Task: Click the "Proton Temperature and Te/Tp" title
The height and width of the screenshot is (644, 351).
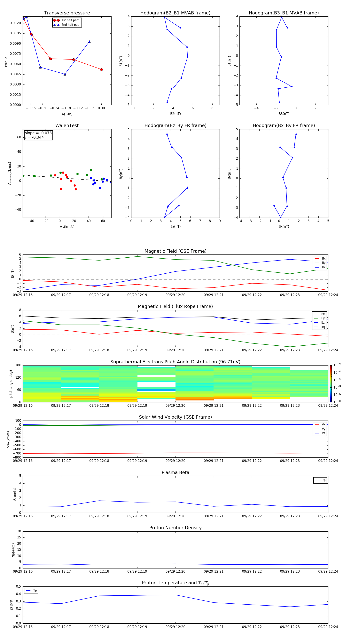Action: tap(175, 583)
